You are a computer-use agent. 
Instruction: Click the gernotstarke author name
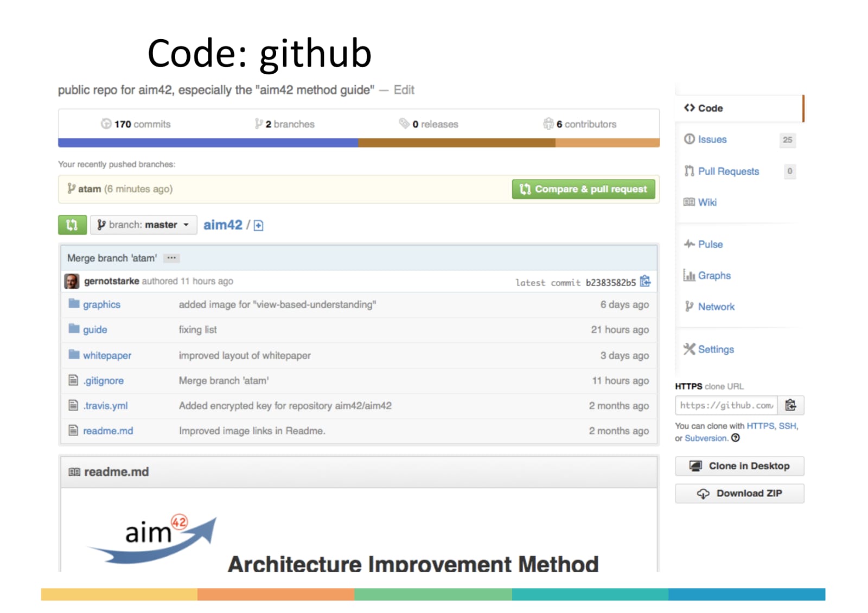111,281
